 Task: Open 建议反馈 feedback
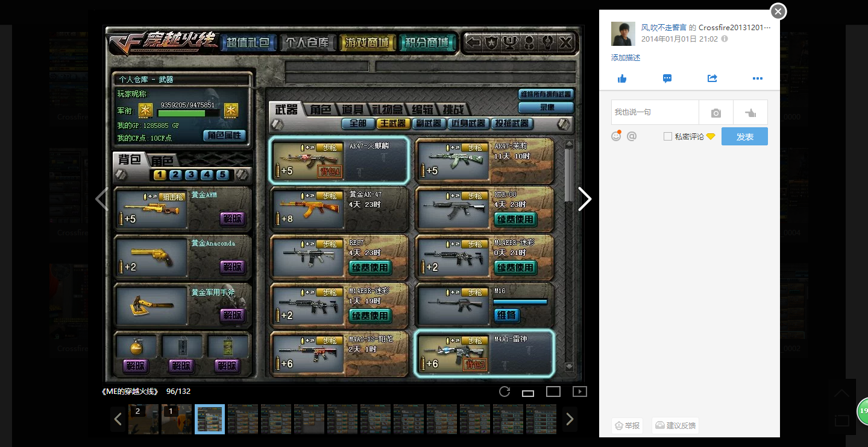675,425
